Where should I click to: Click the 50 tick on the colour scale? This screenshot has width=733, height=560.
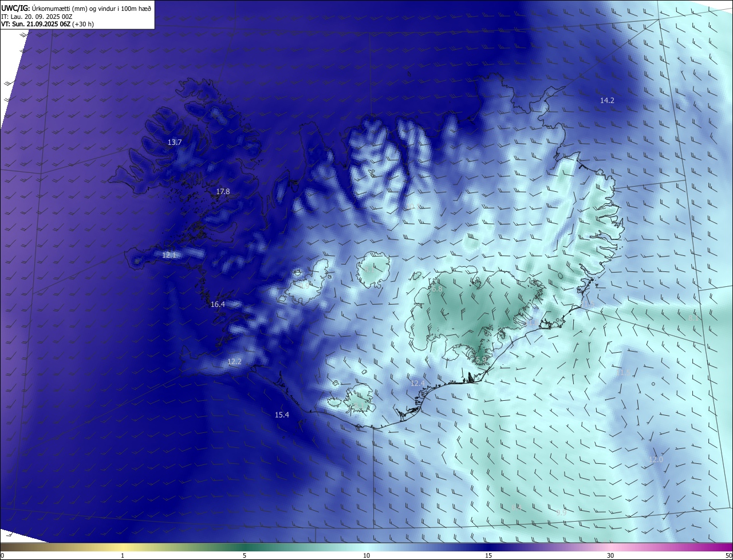tap(728, 555)
